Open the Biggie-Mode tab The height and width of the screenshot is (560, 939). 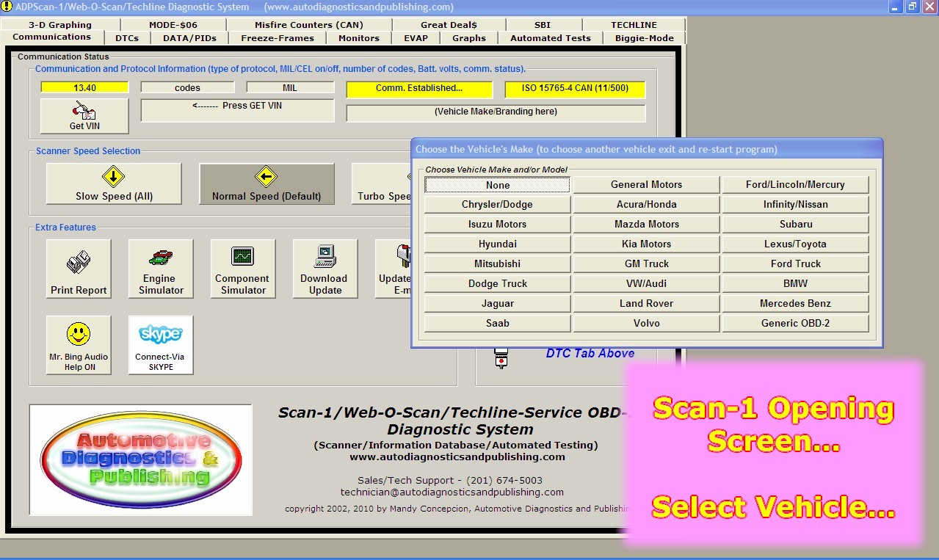pos(645,38)
